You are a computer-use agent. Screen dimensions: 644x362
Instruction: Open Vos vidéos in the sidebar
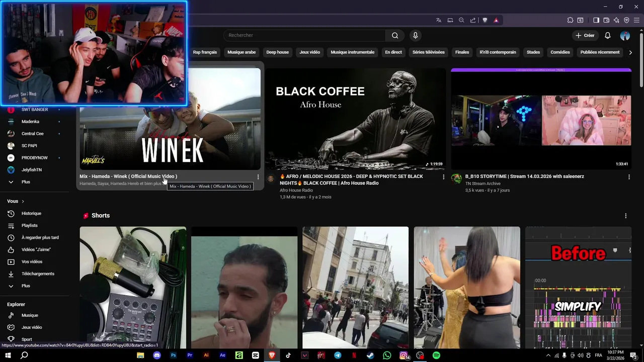[x=32, y=262]
